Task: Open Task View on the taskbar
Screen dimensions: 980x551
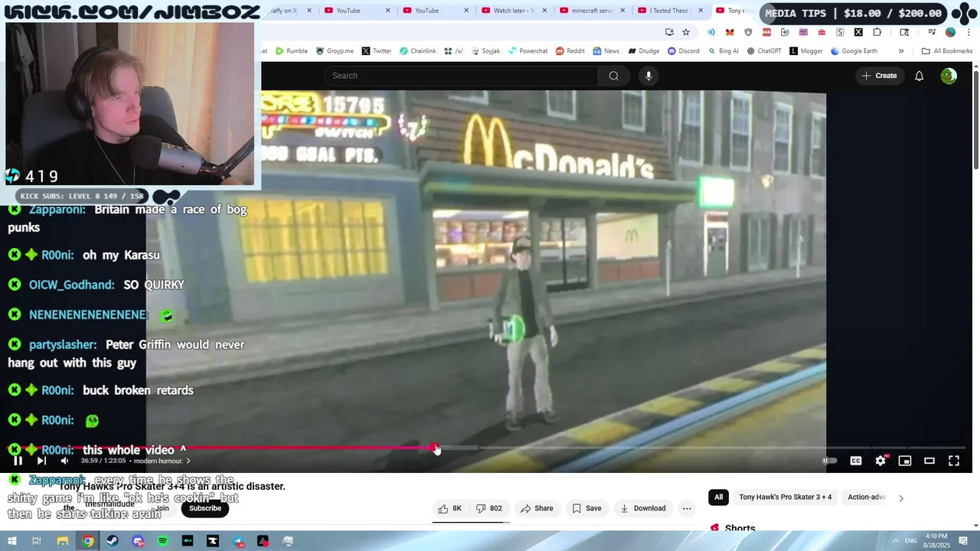Action: coord(36,541)
